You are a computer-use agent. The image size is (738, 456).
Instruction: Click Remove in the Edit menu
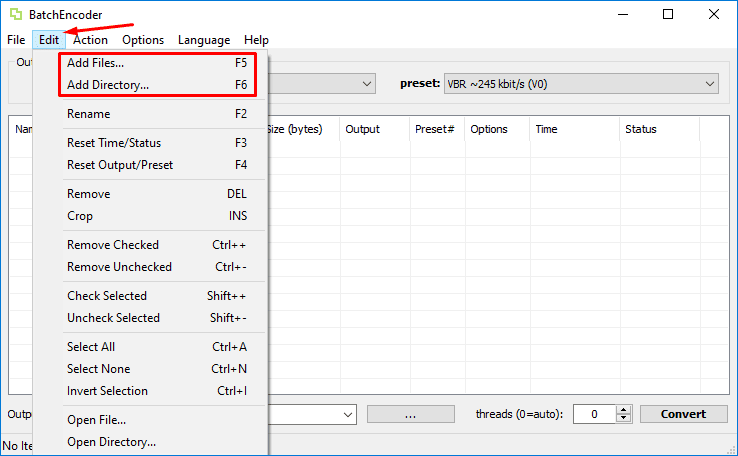157,194
